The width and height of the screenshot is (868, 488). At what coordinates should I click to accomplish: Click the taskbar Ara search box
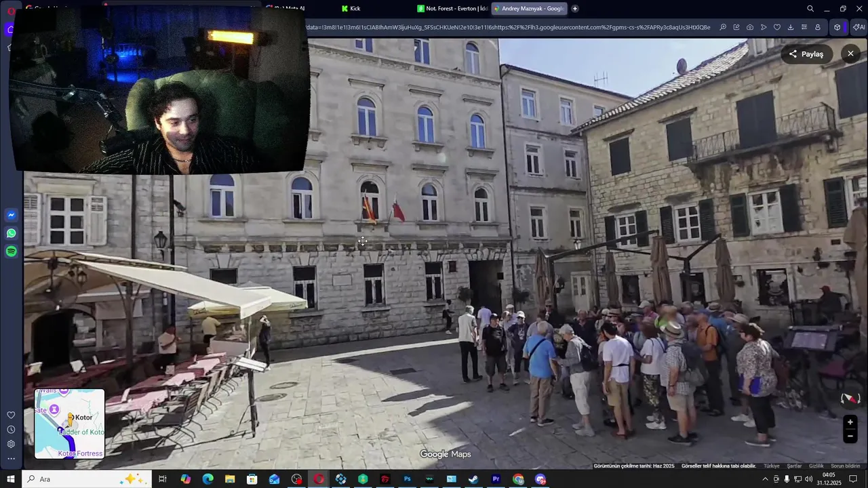click(87, 479)
